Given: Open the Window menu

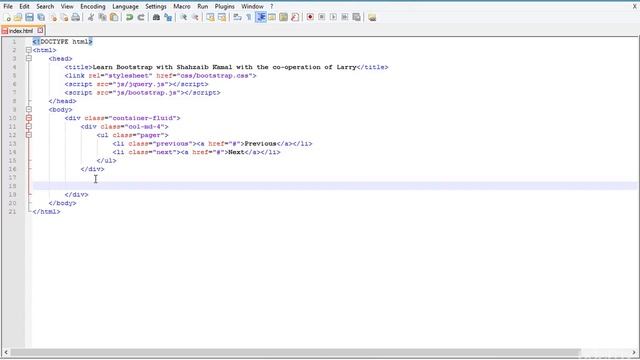Looking at the screenshot, I should (252, 7).
